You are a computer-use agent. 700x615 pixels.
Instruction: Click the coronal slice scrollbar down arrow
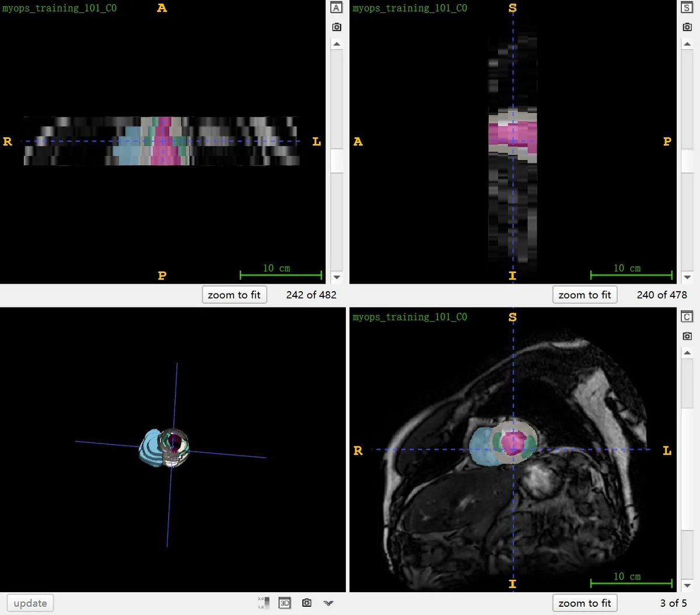coord(687,585)
